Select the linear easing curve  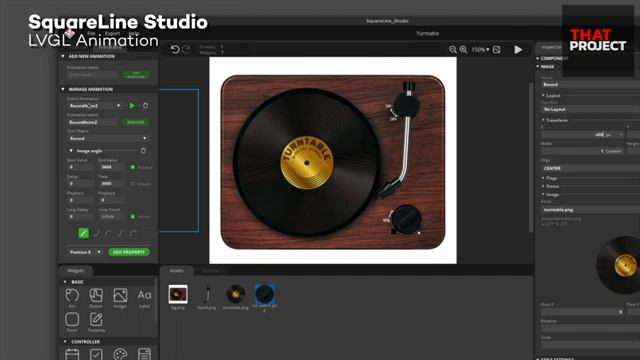tap(83, 233)
